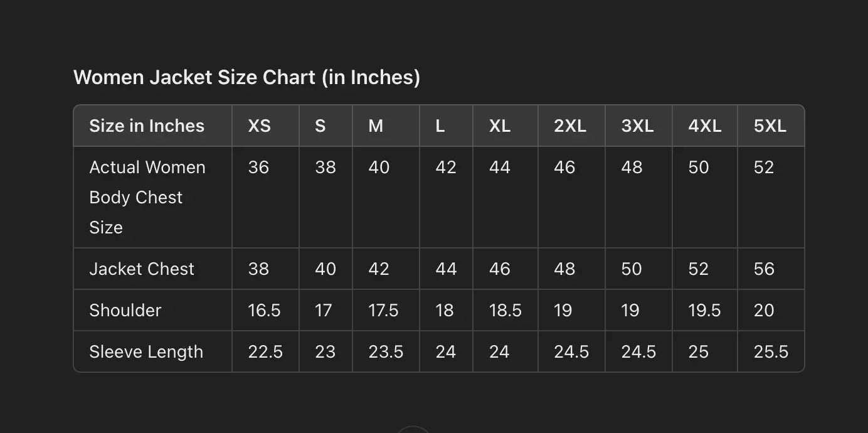Viewport: 868px width, 433px height.
Task: Click the Jacket Chest value for 5XL
Action: coord(764,269)
